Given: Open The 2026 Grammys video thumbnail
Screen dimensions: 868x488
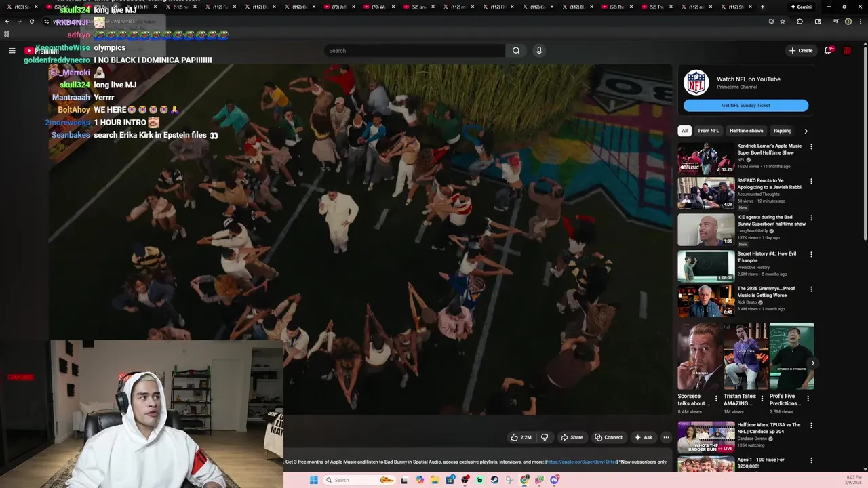Looking at the screenshot, I should (706, 301).
